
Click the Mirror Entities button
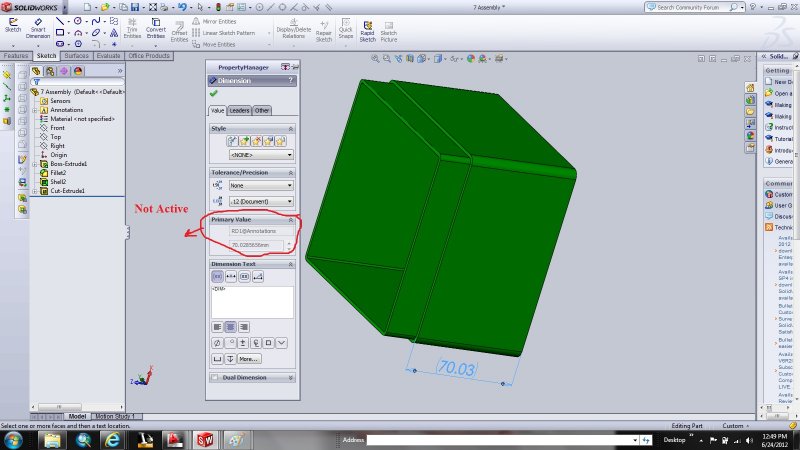click(214, 21)
